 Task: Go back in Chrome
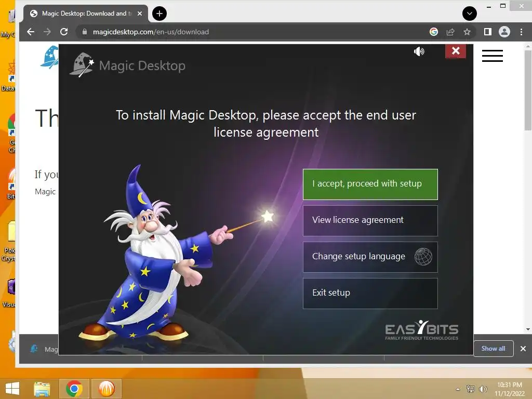pos(31,32)
